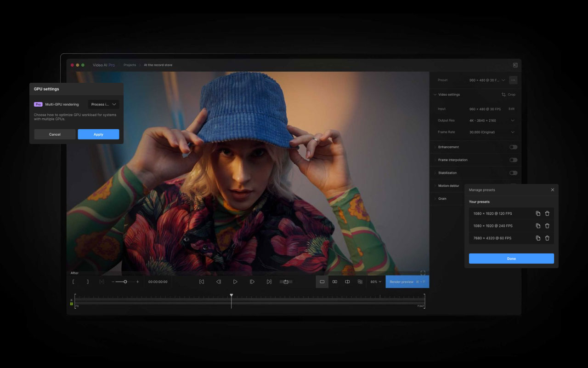Delete the 1080 × 1920 @ 120 FPS preset
The height and width of the screenshot is (368, 588).
point(547,213)
